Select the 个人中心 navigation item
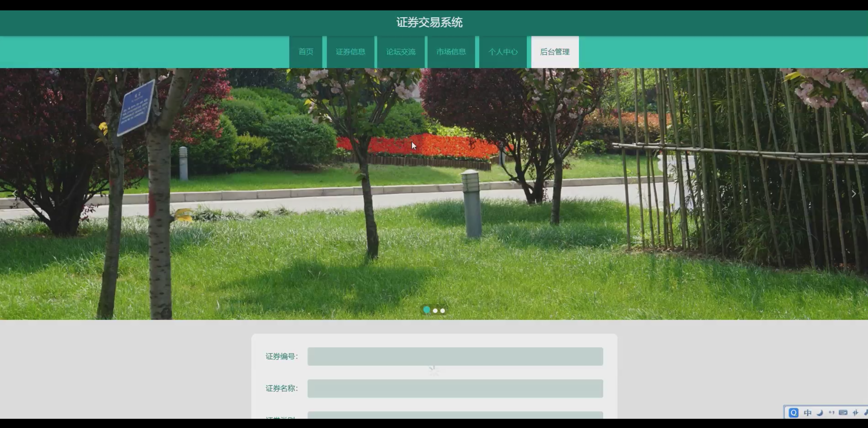 pyautogui.click(x=503, y=52)
